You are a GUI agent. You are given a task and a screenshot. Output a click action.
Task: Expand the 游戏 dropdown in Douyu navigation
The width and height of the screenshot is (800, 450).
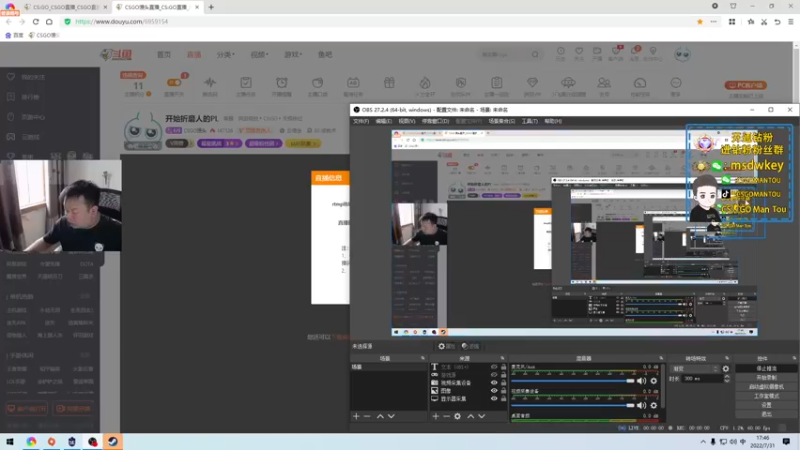coord(293,55)
